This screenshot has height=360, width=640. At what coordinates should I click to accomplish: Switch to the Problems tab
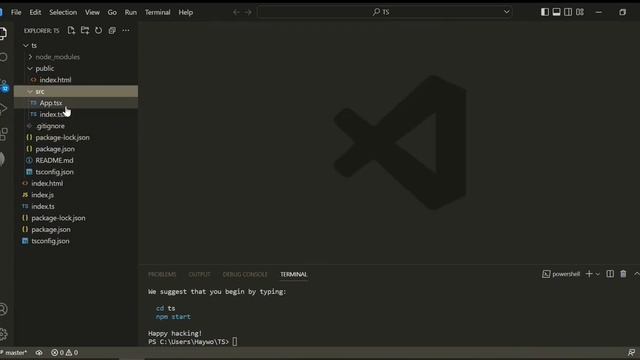coord(162,274)
